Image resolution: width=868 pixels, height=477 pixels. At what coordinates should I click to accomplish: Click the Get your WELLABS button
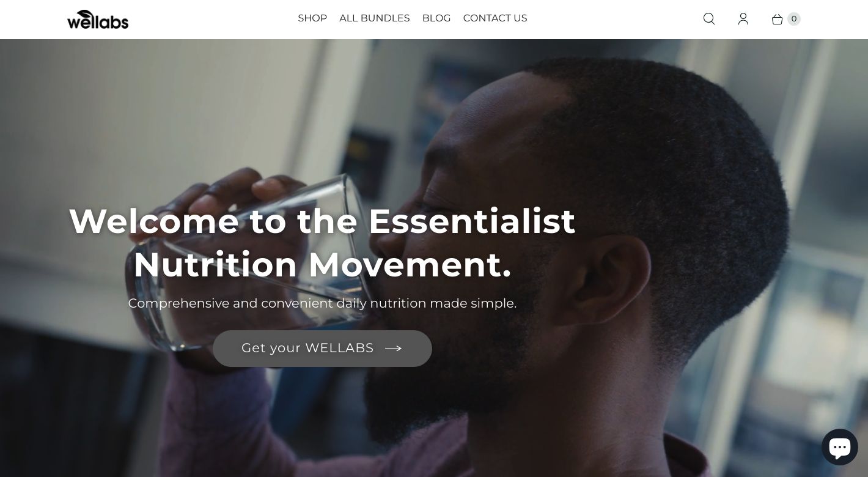tap(322, 348)
